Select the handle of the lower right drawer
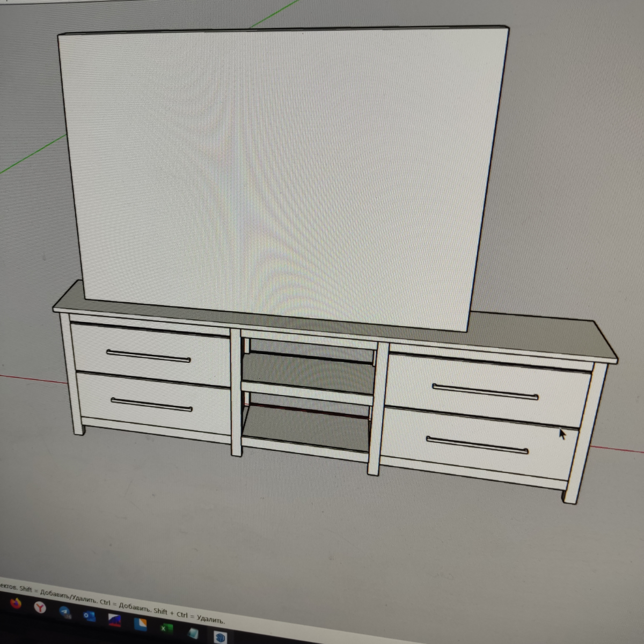Screen dimensions: 644x644 click(x=477, y=445)
